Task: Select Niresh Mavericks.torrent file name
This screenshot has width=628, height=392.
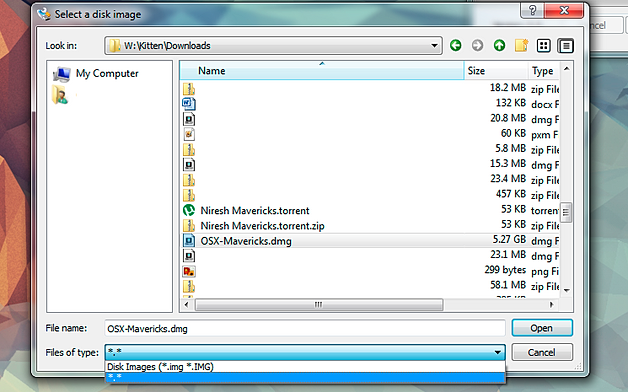Action: (255, 211)
